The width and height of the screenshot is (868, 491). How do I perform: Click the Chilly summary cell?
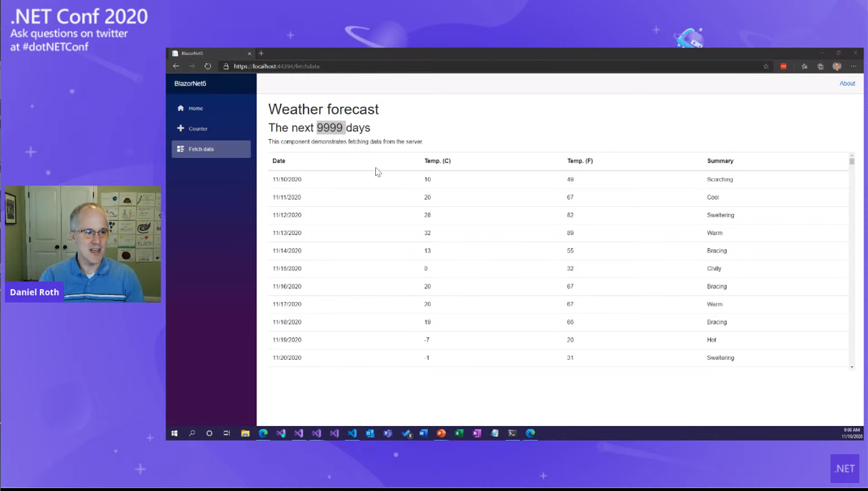(714, 268)
